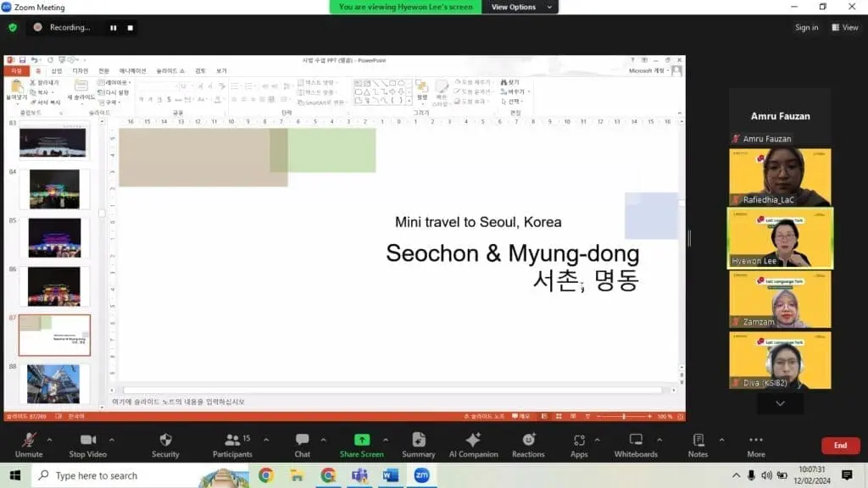Pause the meeting recording

[113, 27]
